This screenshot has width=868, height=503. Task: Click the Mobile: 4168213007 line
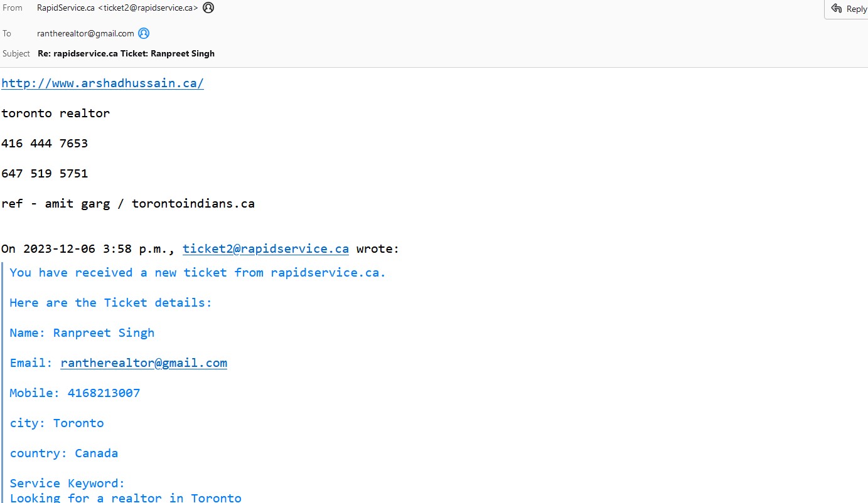coord(75,393)
